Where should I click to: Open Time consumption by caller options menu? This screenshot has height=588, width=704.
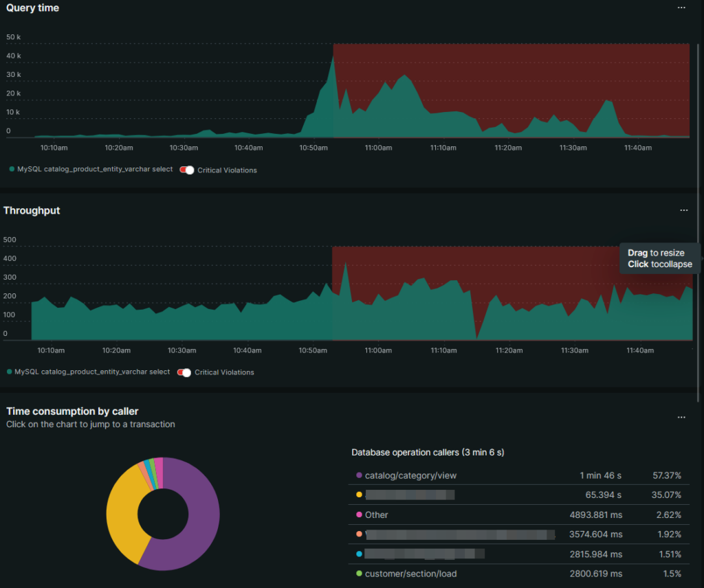681,417
